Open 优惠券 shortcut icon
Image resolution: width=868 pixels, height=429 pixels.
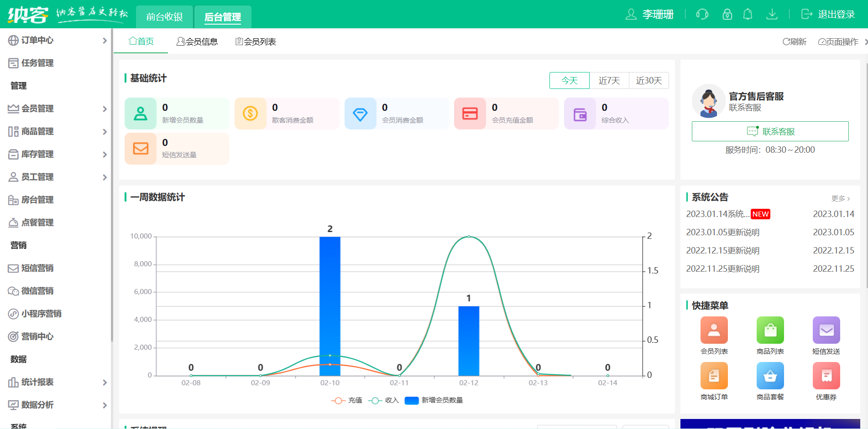pyautogui.click(x=826, y=376)
